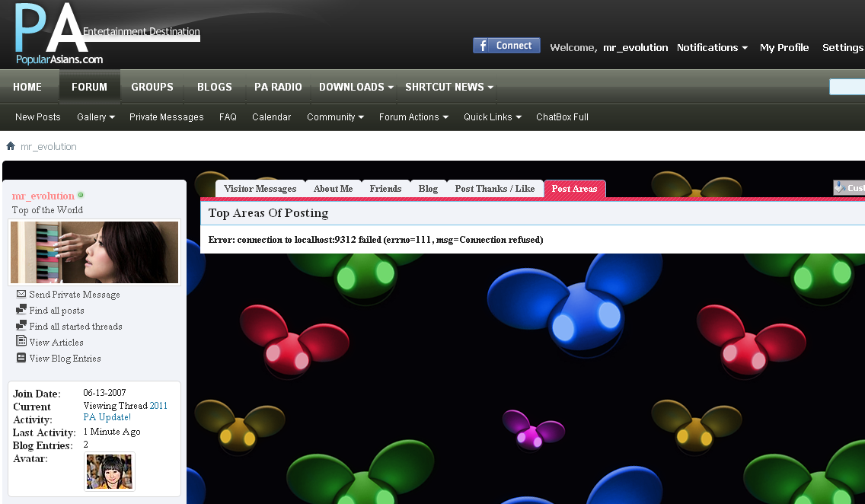Switch to the About Me tab
The width and height of the screenshot is (865, 504).
click(334, 189)
